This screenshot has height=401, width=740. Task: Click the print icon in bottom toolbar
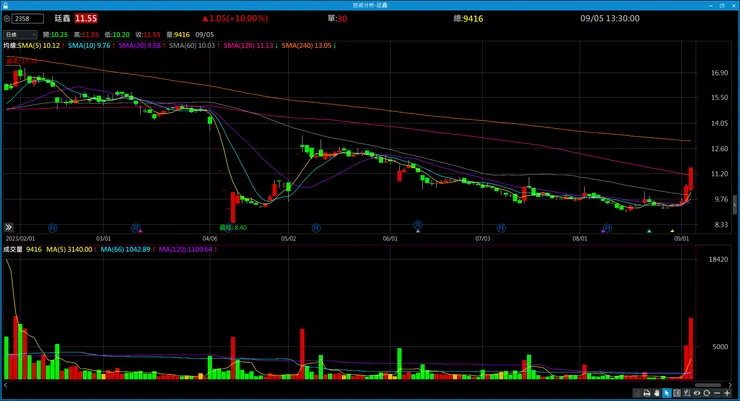(x=647, y=393)
